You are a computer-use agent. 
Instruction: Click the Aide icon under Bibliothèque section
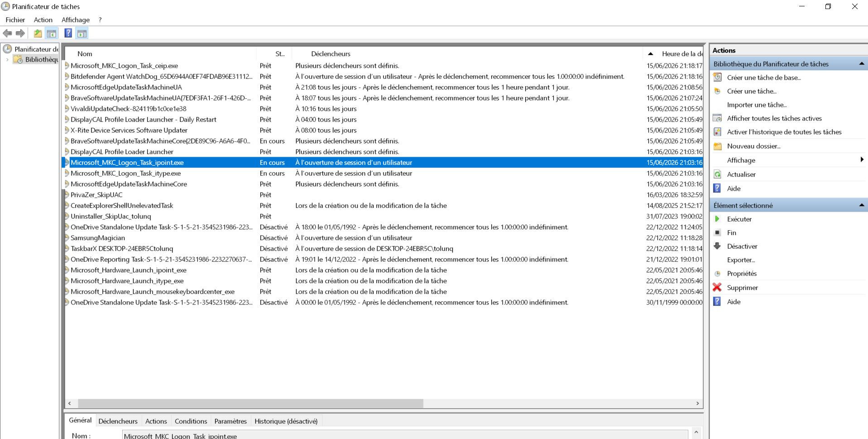[717, 188]
